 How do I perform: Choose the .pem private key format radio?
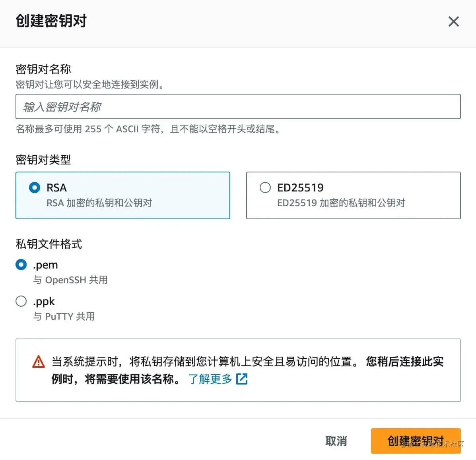(x=21, y=265)
